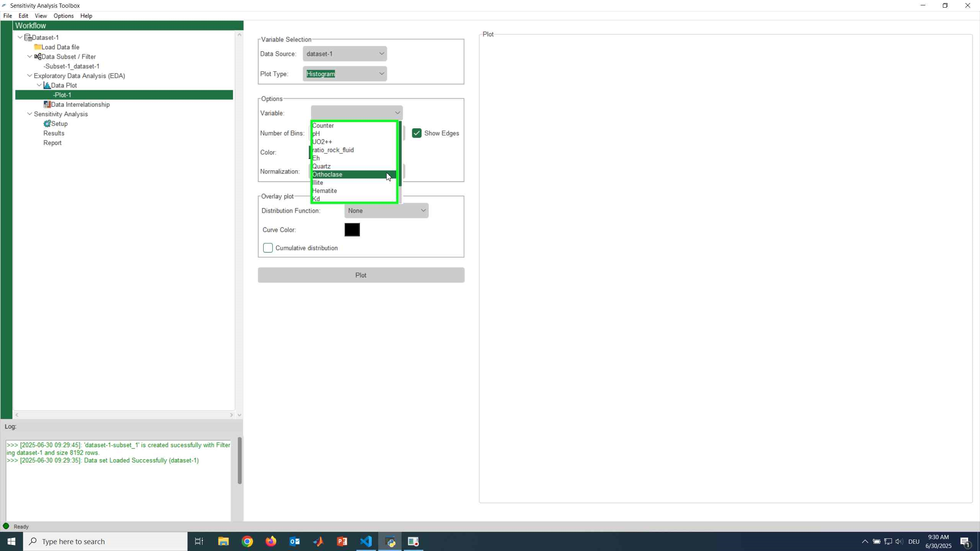Collapse the Data Plot node
The image size is (980, 551).
click(39, 85)
